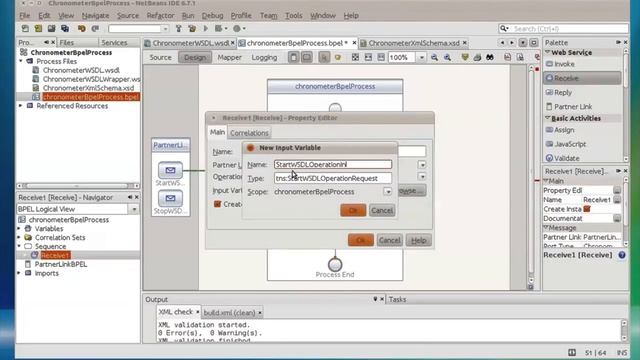Expand the Variables node in Navigator

[x=19, y=229]
